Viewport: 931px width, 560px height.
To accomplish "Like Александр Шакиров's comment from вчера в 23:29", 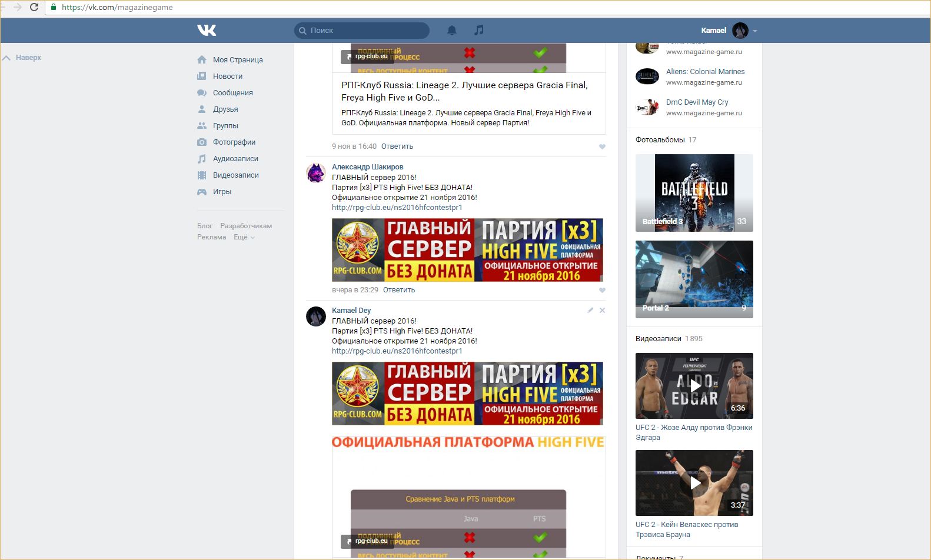I will (x=602, y=290).
